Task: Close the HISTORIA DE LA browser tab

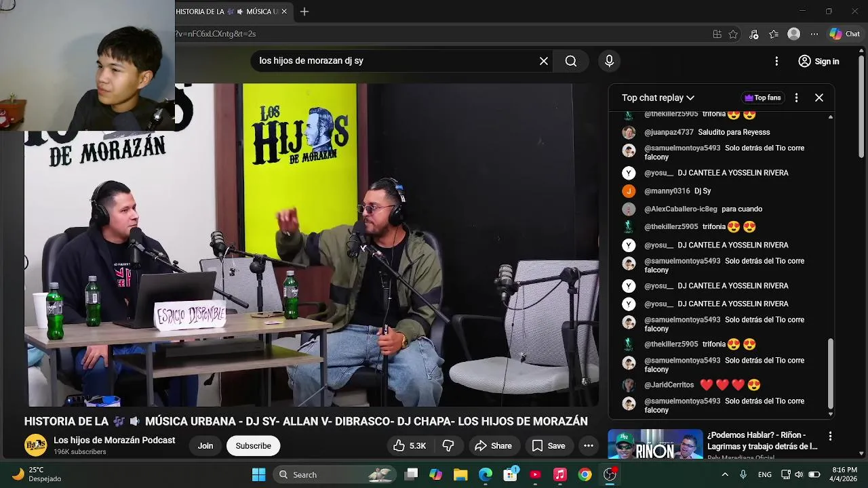Action: 284,12
